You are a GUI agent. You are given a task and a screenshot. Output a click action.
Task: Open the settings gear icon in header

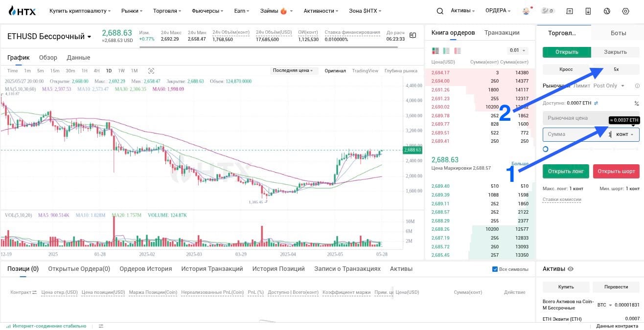pyautogui.click(x=625, y=11)
